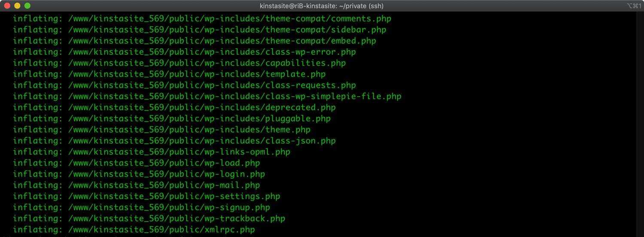The width and height of the screenshot is (644, 237).
Task: Click the theme-compat/sidebar.php path
Action: (x=227, y=30)
